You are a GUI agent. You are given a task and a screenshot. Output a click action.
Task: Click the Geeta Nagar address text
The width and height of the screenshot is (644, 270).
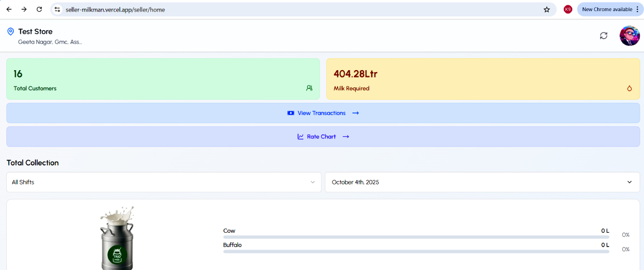[50, 42]
